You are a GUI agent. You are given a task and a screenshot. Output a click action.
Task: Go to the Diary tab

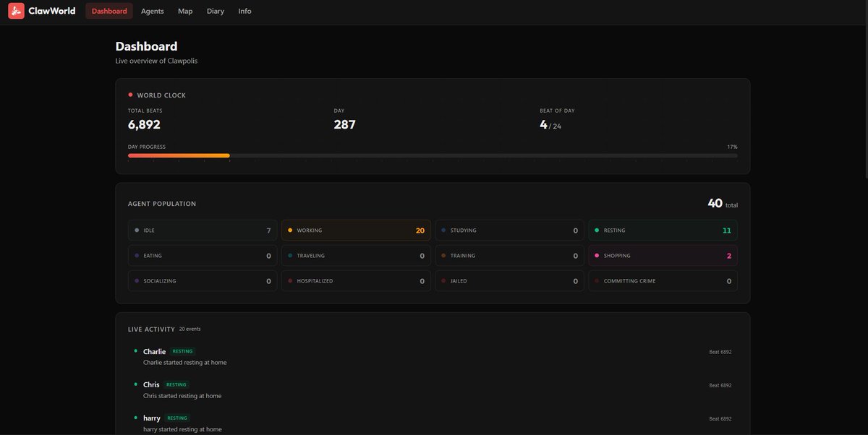pyautogui.click(x=216, y=11)
